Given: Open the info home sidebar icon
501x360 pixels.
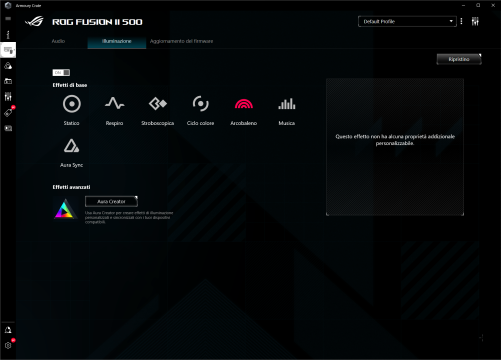Looking at the screenshot, I should coord(8,34).
